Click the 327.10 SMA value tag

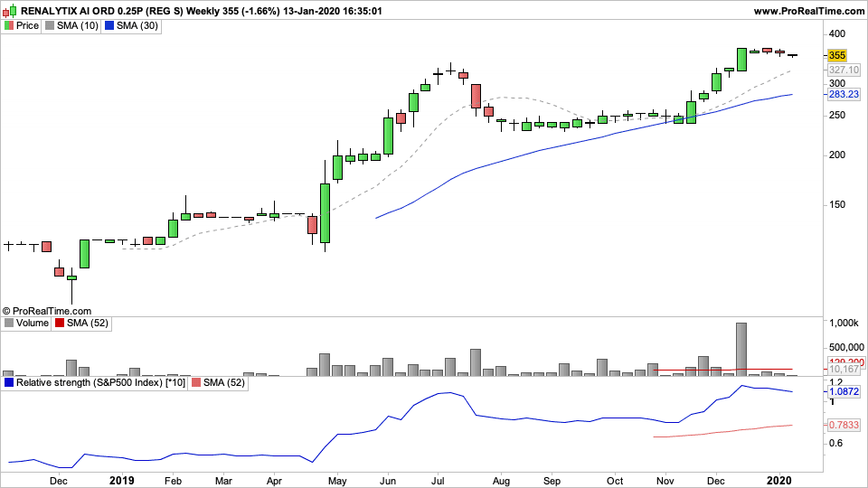point(844,70)
